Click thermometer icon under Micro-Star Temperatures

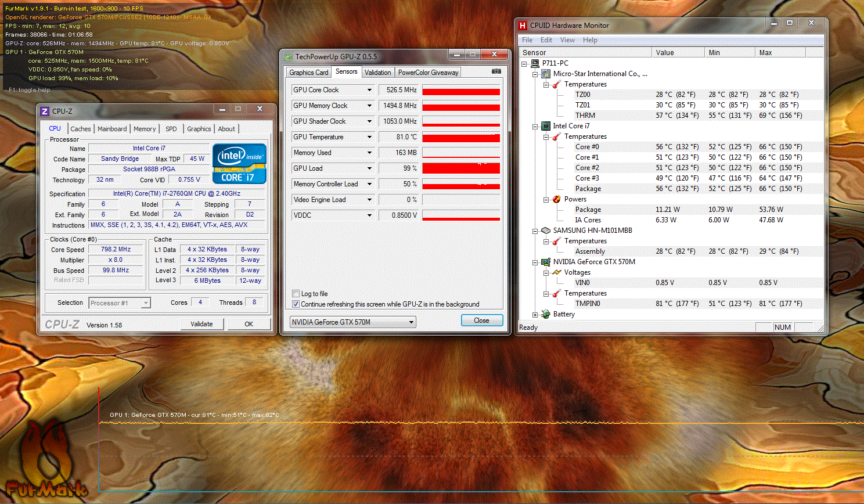tap(557, 84)
